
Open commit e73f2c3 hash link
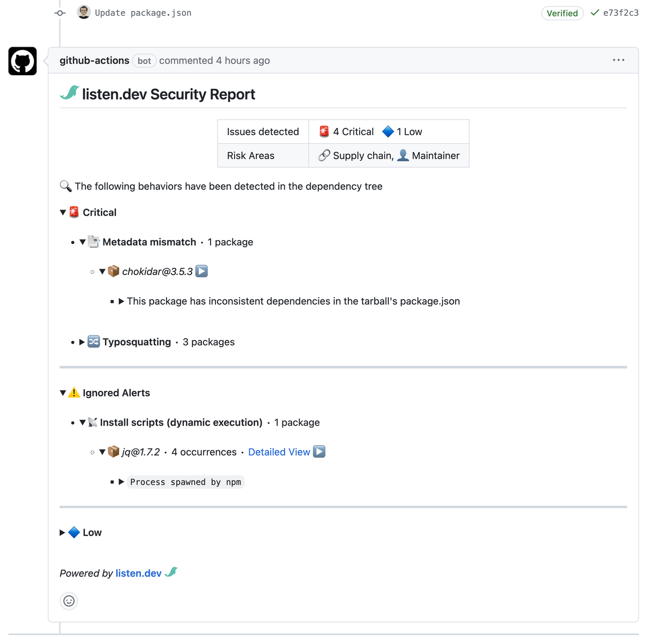tap(621, 13)
